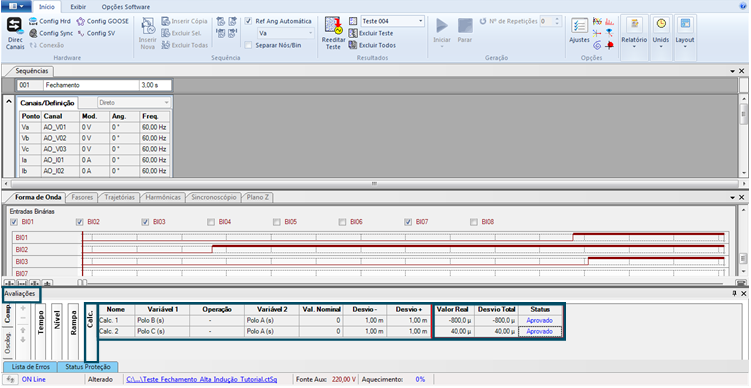Click the waveform time slider handle
The height and width of the screenshot is (388, 751).
[83, 283]
